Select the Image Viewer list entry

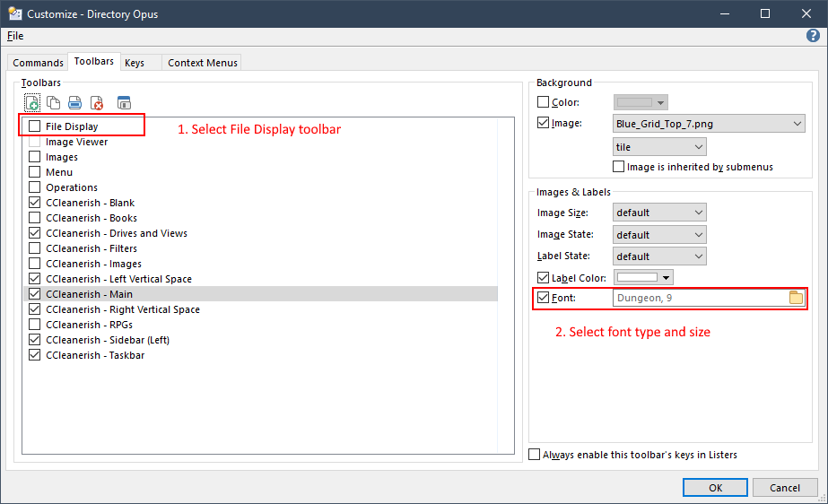[76, 142]
